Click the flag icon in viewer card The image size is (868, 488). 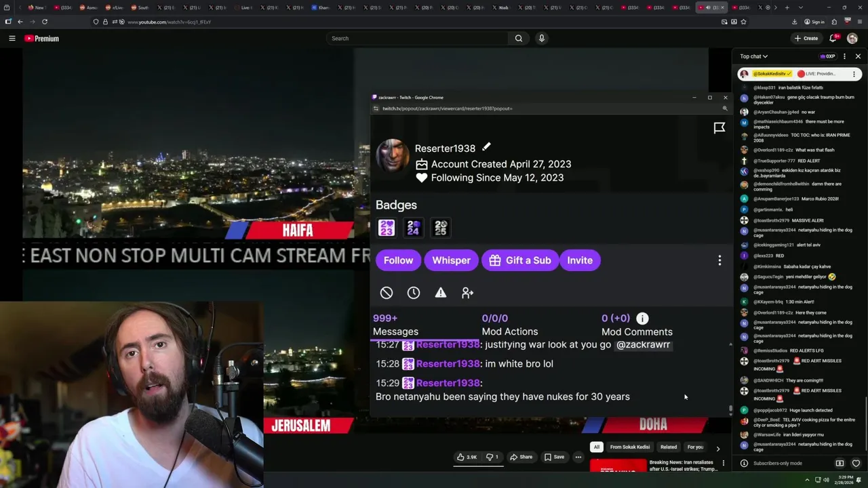click(719, 127)
